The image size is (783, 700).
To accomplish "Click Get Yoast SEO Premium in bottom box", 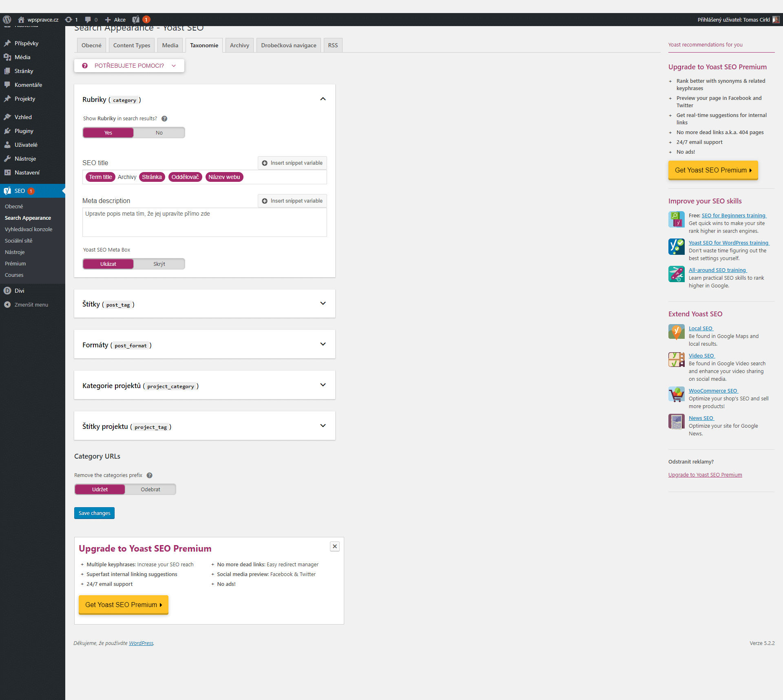I will pyautogui.click(x=124, y=605).
